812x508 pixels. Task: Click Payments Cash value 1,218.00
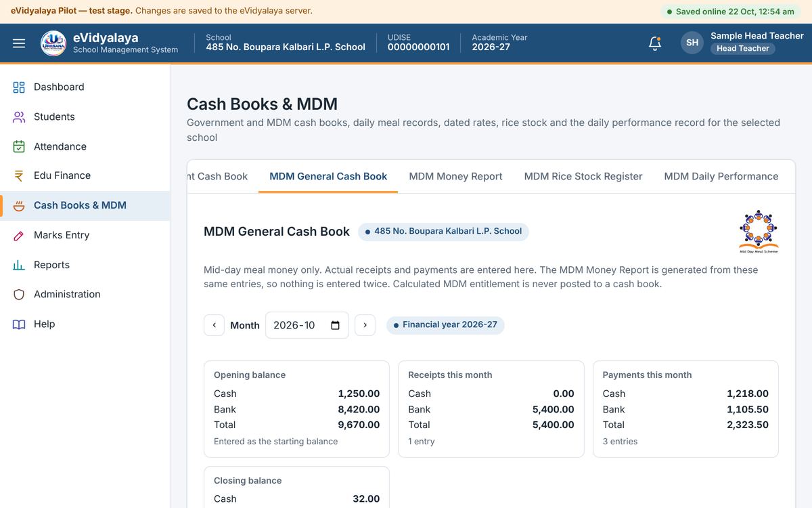[x=748, y=394]
